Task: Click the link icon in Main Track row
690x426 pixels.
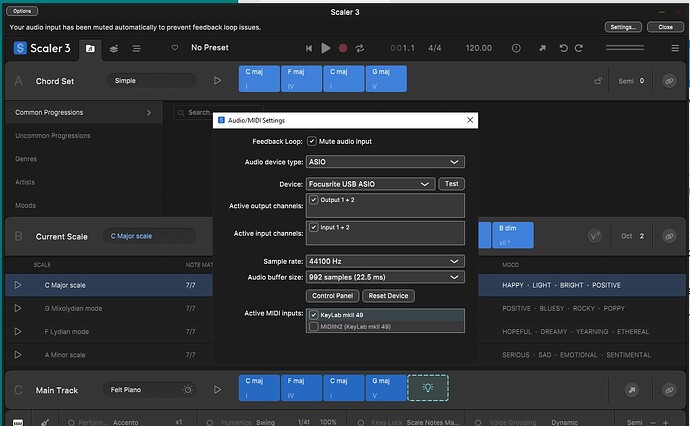Action: [x=669, y=390]
